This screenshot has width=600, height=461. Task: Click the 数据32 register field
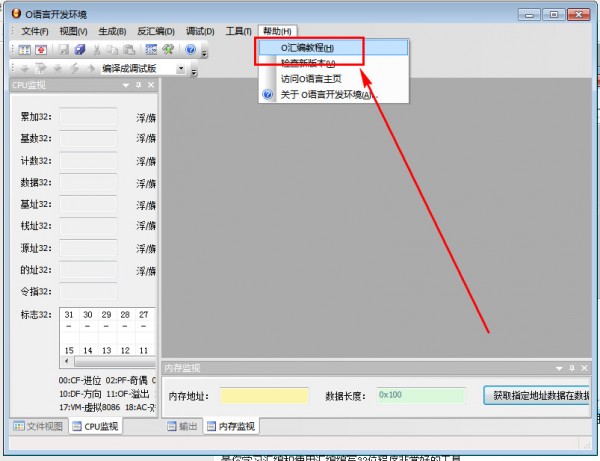click(x=88, y=182)
